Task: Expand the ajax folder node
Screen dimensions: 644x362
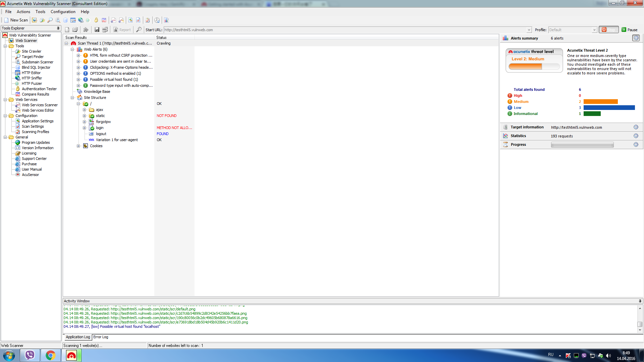Action: tap(85, 110)
